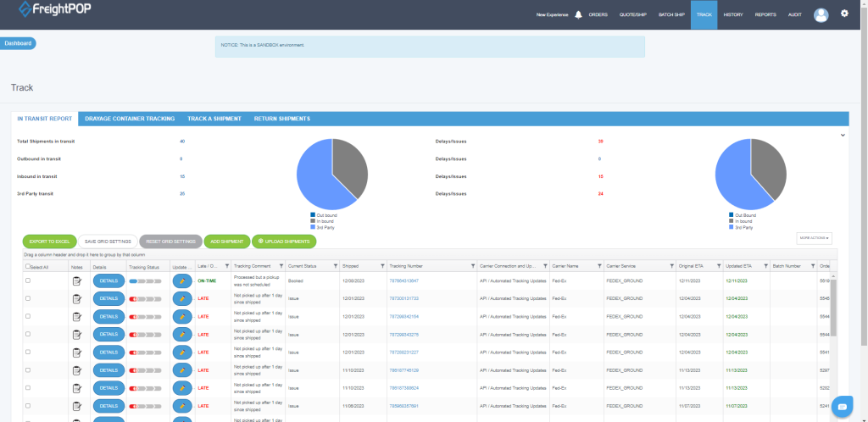
Task: Click the Tracking Comment column filter icon
Action: click(x=281, y=267)
